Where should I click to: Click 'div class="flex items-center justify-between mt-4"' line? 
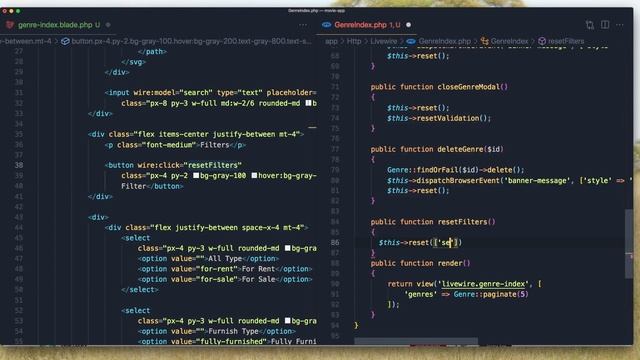[196, 134]
